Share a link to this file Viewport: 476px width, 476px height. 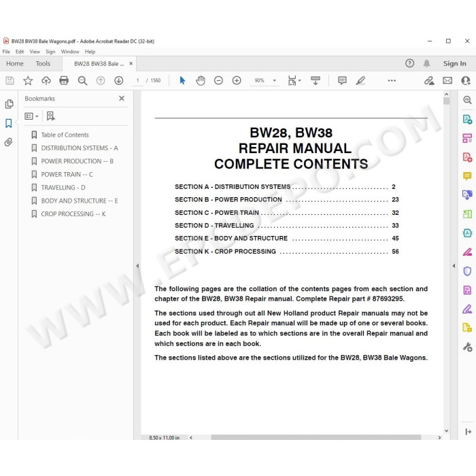[429, 80]
